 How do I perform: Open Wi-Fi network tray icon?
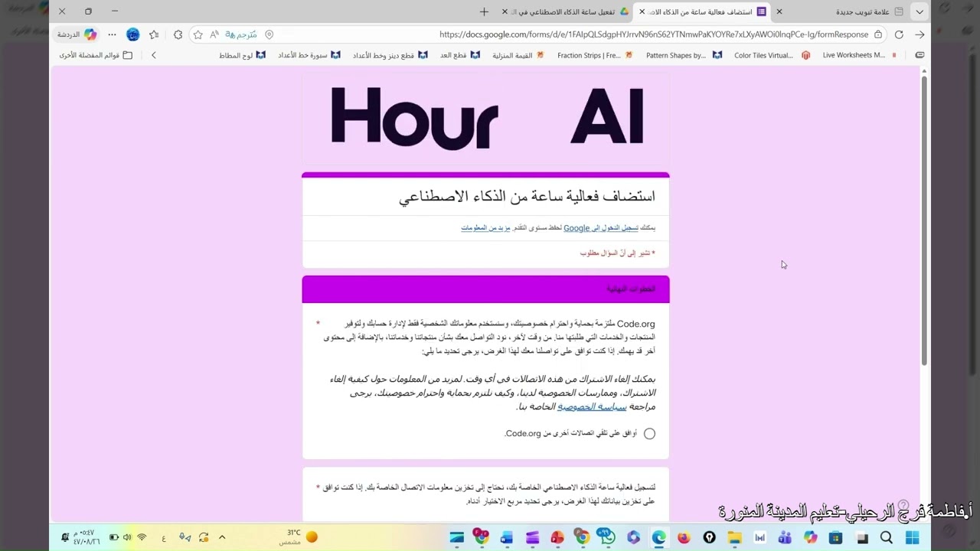pyautogui.click(x=141, y=538)
